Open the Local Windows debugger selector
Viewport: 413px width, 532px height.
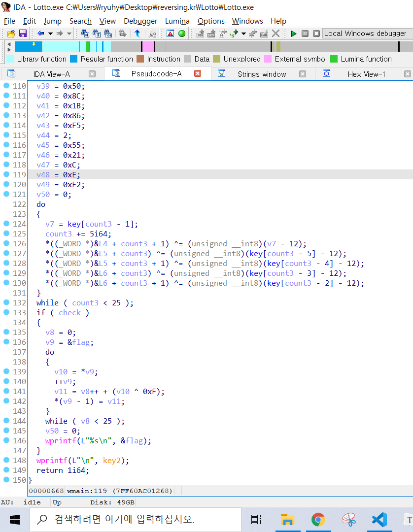(x=367, y=33)
